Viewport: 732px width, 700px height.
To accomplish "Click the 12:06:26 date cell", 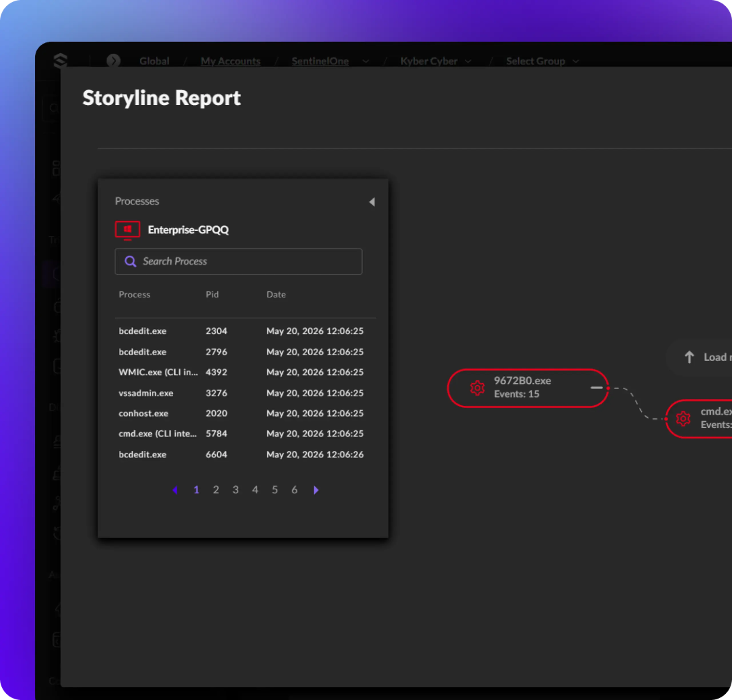I will (315, 455).
